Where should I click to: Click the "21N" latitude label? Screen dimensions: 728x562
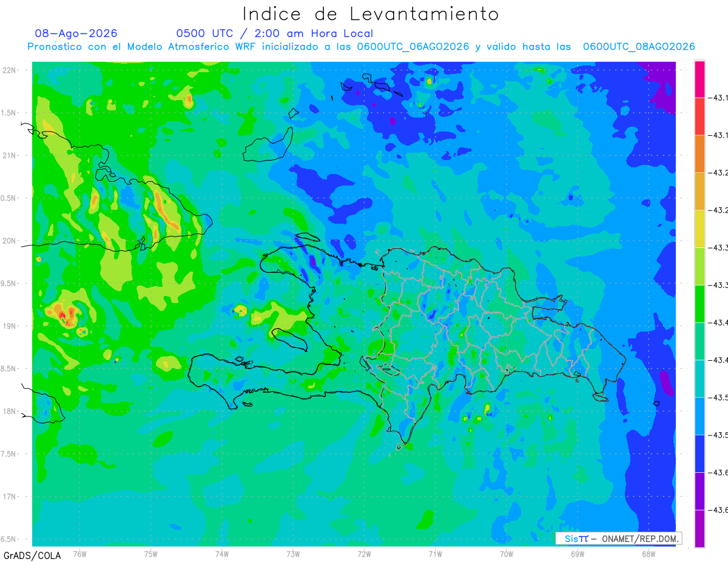10,155
